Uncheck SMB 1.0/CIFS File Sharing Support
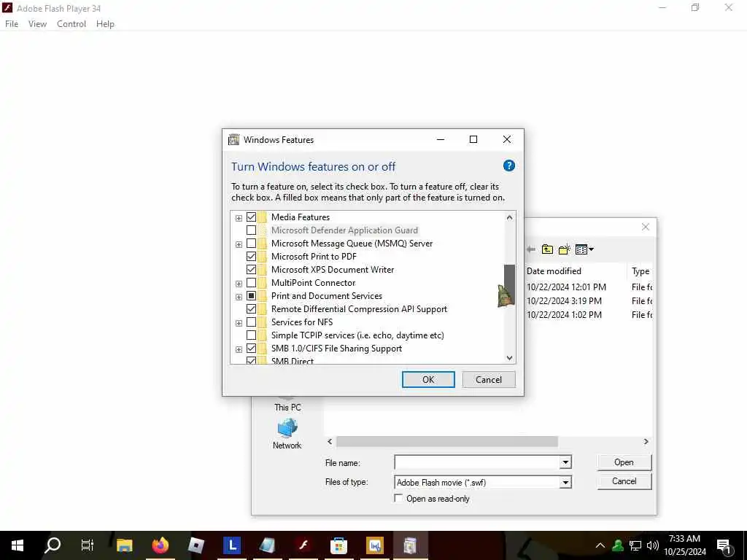The width and height of the screenshot is (747, 560). [x=251, y=349]
